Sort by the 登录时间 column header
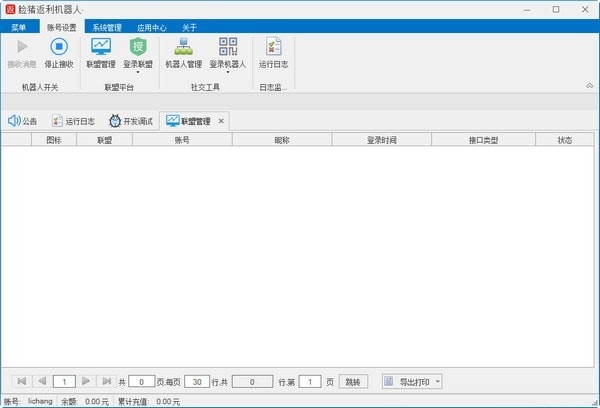Image resolution: width=600 pixels, height=408 pixels. (x=382, y=140)
